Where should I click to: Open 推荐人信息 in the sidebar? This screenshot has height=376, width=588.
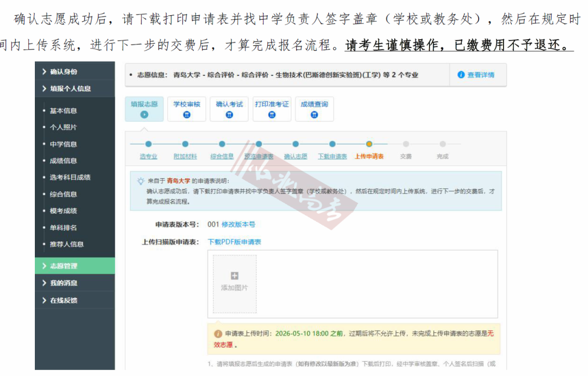coord(67,244)
